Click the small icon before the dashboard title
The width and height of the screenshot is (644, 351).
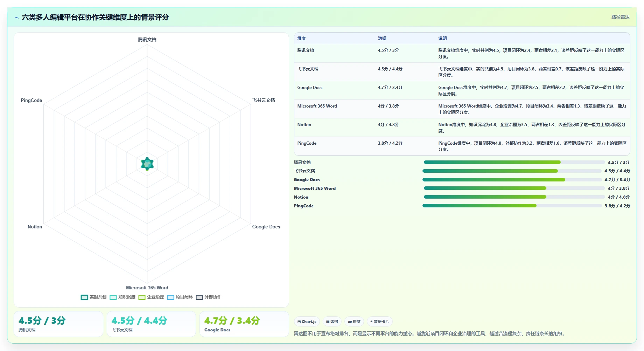tap(16, 18)
